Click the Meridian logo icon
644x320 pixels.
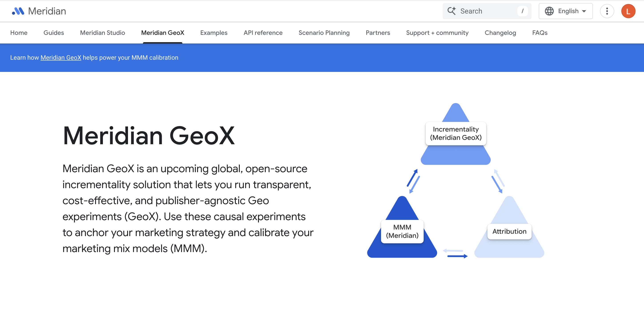pyautogui.click(x=18, y=11)
